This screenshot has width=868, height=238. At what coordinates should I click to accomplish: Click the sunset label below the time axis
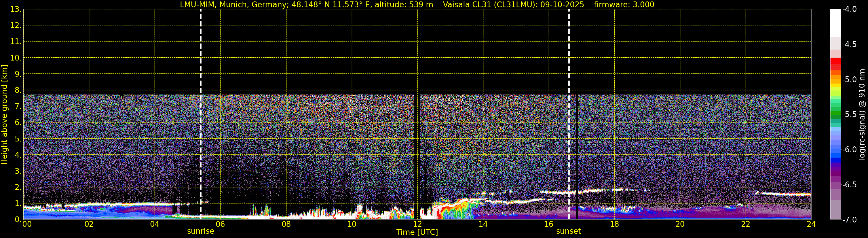tap(568, 231)
